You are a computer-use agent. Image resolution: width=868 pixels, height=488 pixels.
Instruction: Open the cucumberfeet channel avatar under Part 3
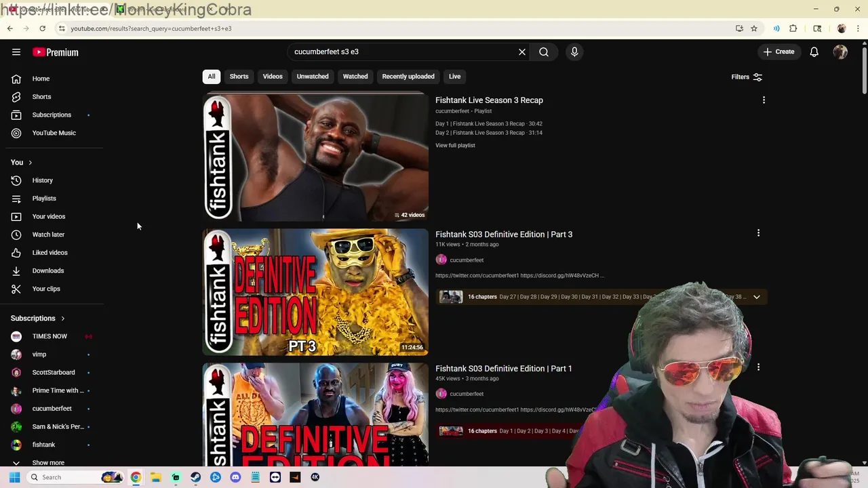441,260
